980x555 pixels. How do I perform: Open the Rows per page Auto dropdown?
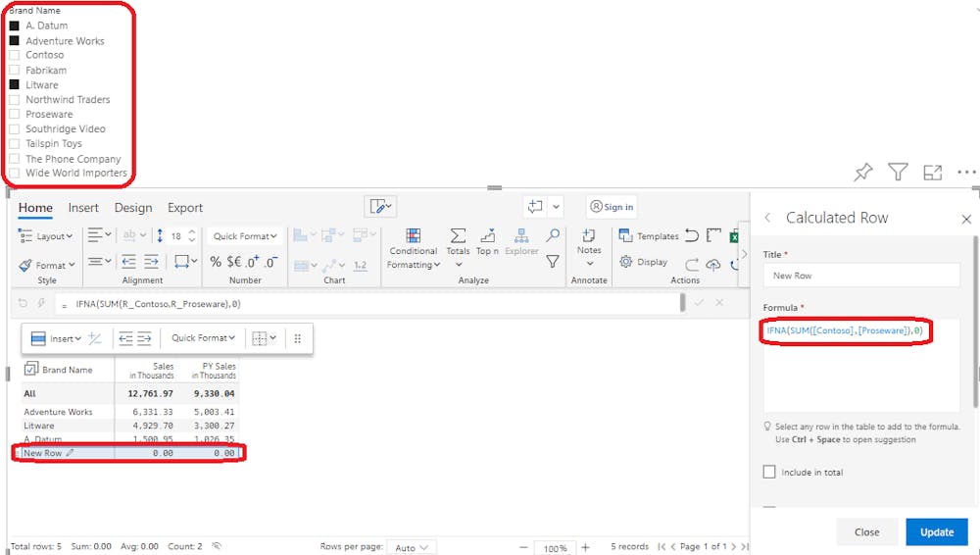click(412, 547)
